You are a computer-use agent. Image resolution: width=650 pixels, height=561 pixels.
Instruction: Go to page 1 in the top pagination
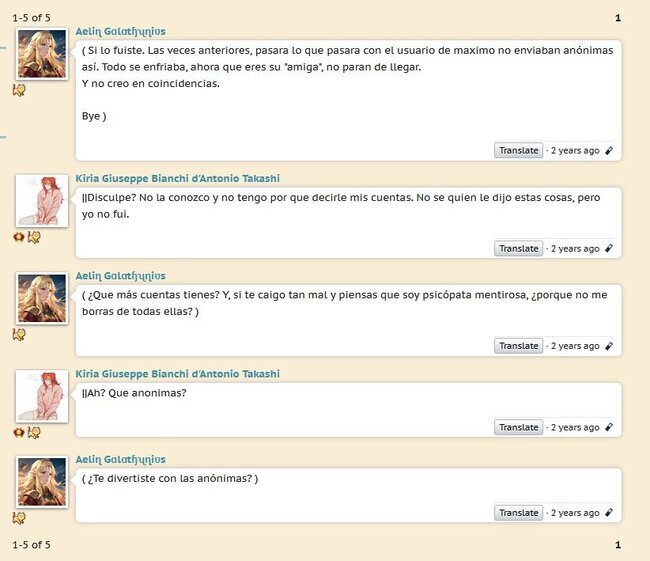(618, 18)
